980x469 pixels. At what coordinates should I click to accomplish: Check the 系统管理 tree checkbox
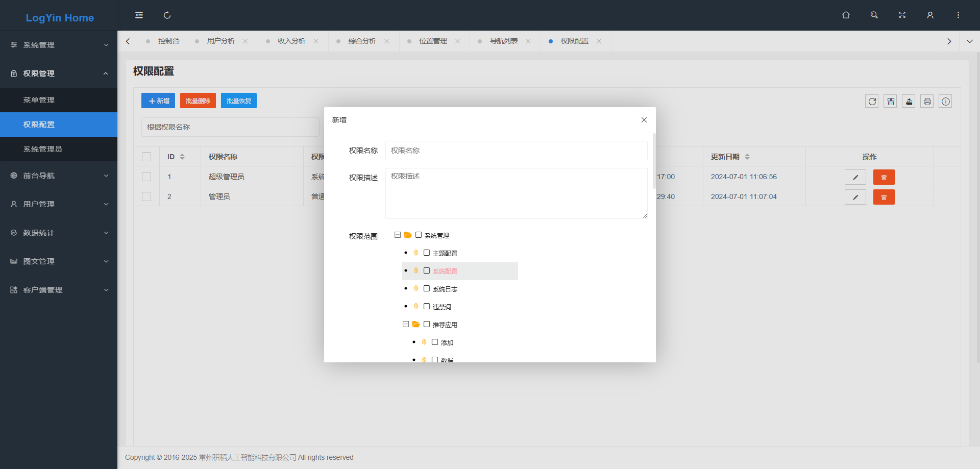tap(419, 235)
